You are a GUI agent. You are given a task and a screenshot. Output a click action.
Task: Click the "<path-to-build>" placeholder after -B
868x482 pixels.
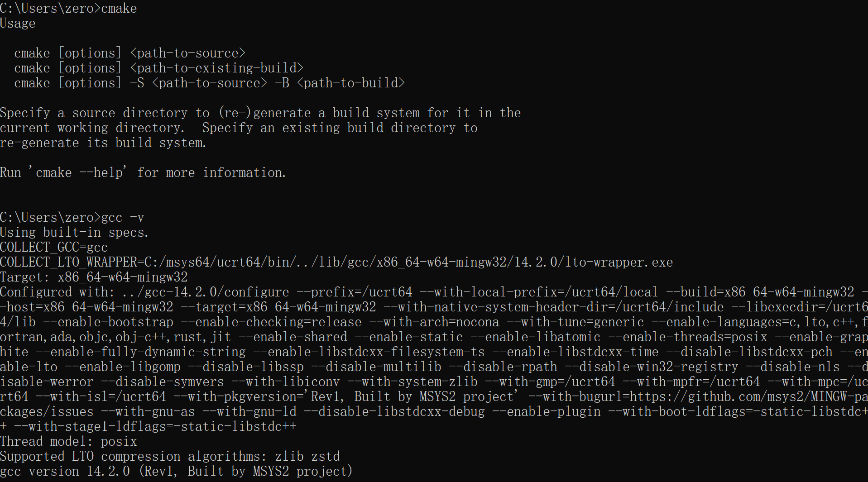click(350, 83)
